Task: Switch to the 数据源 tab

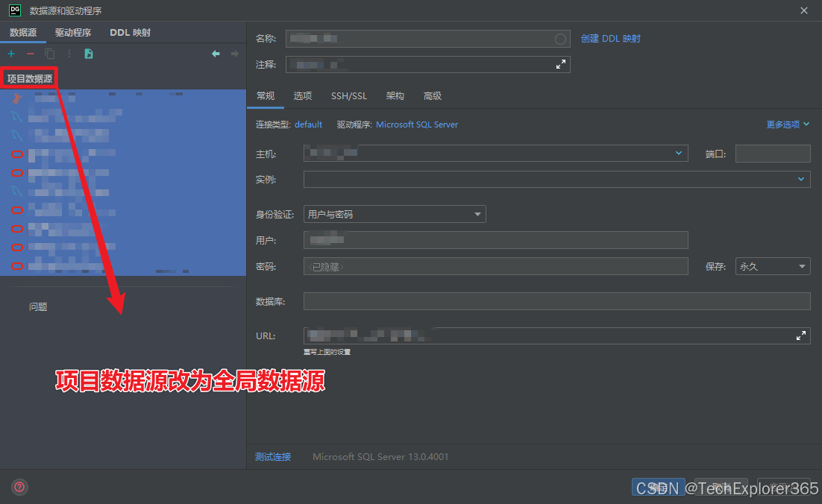Action: 23,33
